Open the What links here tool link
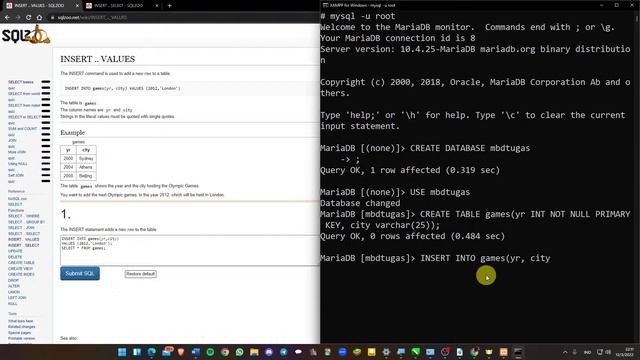This screenshot has width=640, height=360. pos(20,321)
